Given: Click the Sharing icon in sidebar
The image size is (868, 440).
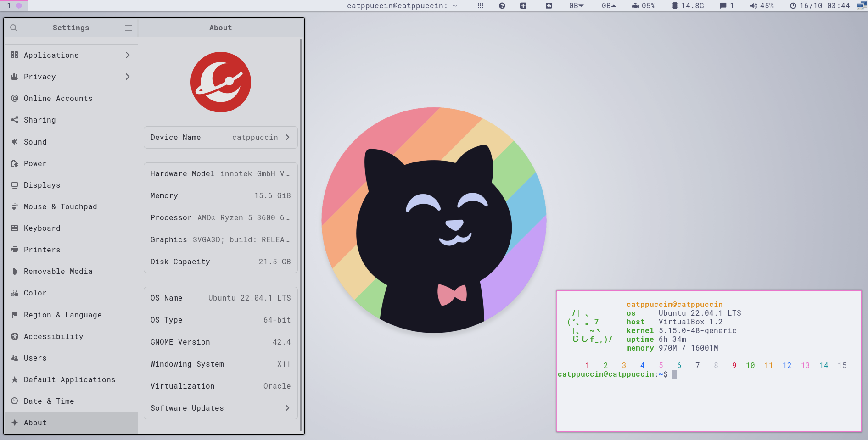Looking at the screenshot, I should click(x=15, y=120).
